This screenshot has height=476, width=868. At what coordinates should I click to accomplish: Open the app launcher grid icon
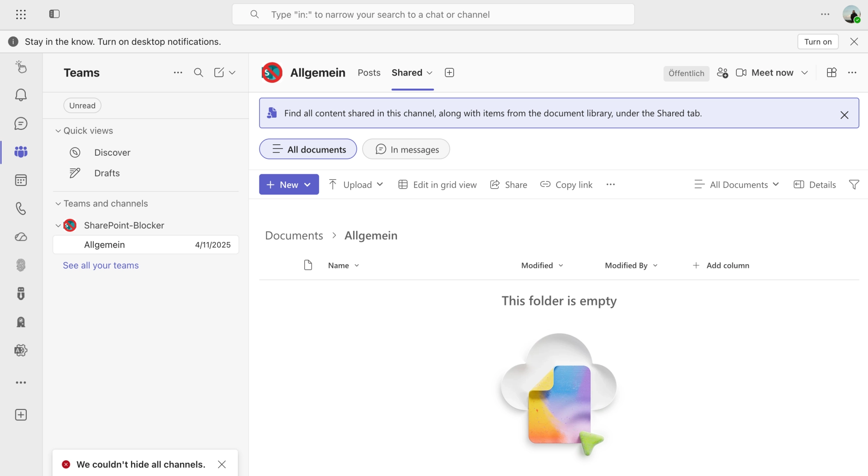pos(21,14)
